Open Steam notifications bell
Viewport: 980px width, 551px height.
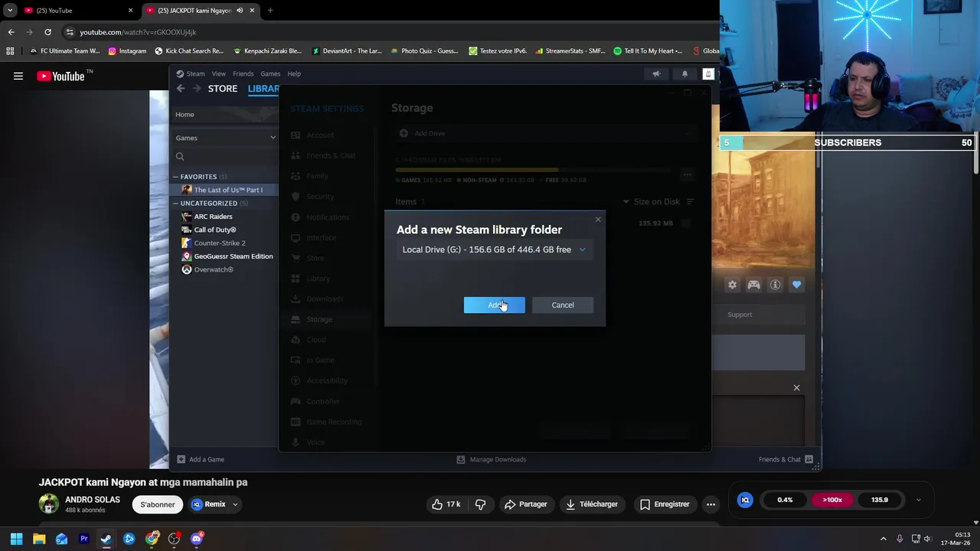pos(684,74)
